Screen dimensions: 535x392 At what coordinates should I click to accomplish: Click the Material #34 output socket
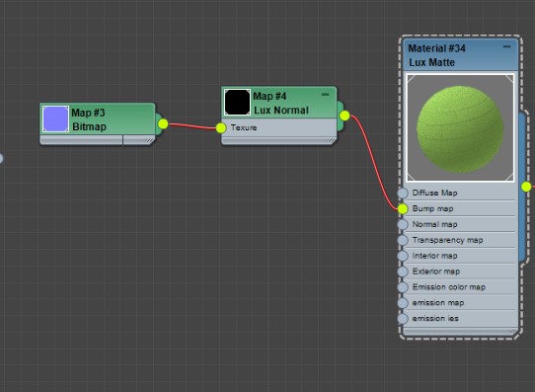526,187
